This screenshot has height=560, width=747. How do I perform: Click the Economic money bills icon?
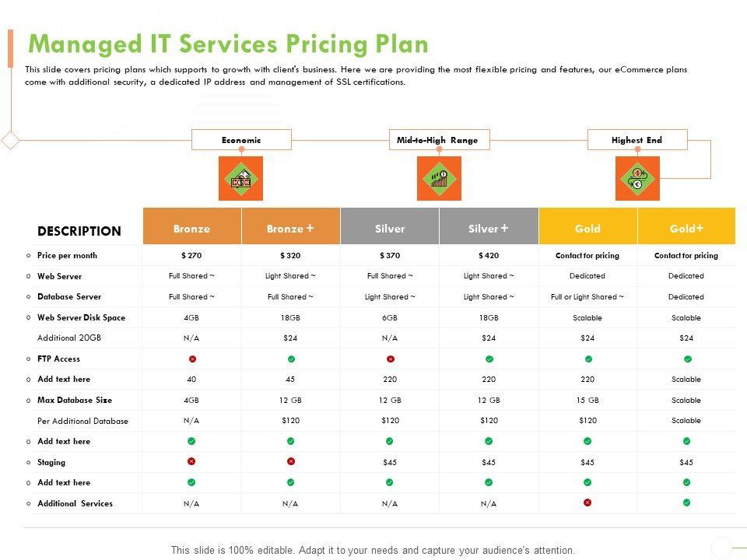[240, 179]
